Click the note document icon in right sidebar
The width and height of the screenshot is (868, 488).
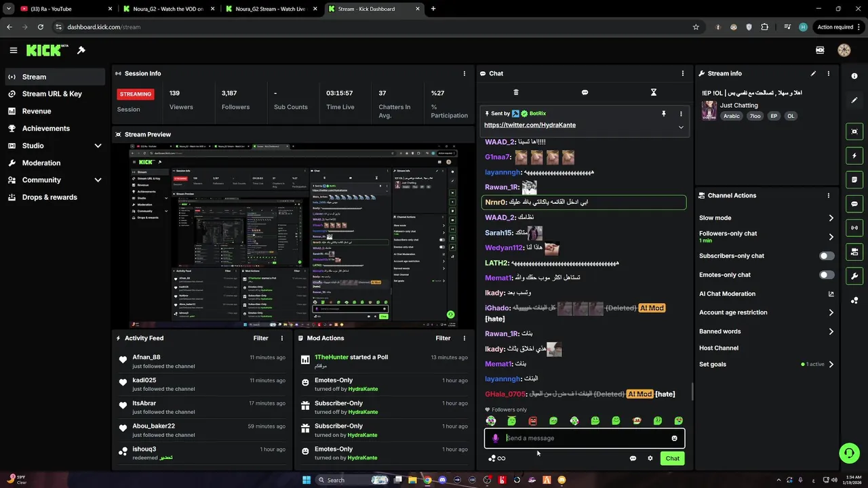(x=854, y=180)
